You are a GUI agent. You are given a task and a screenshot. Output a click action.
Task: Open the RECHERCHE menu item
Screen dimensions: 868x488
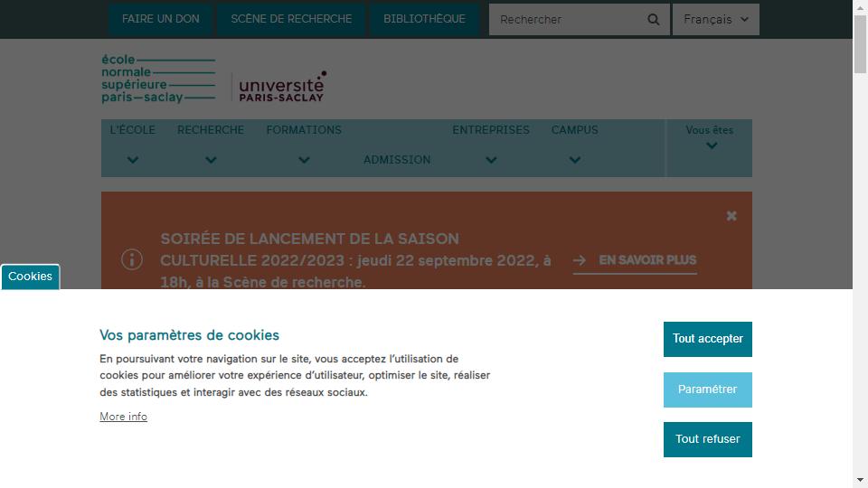211,130
